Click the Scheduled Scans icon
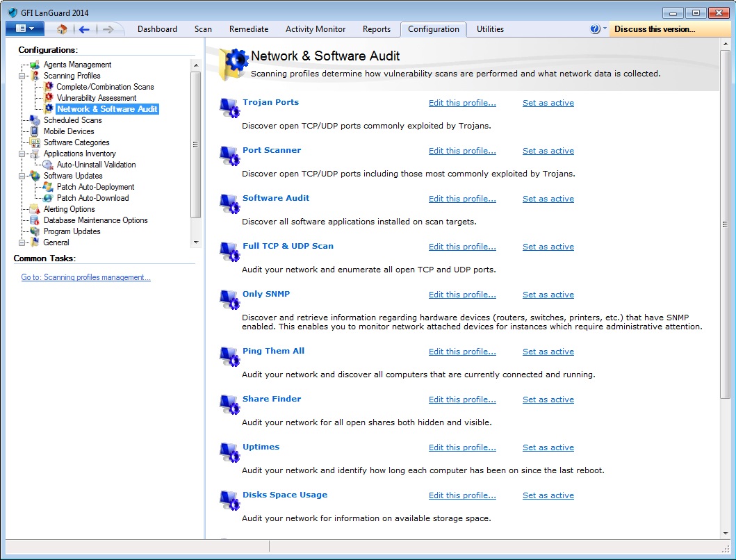736x560 pixels. point(35,120)
